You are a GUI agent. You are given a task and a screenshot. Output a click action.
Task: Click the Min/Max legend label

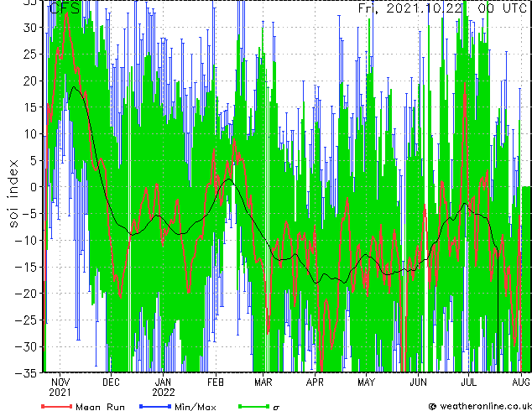(x=195, y=407)
